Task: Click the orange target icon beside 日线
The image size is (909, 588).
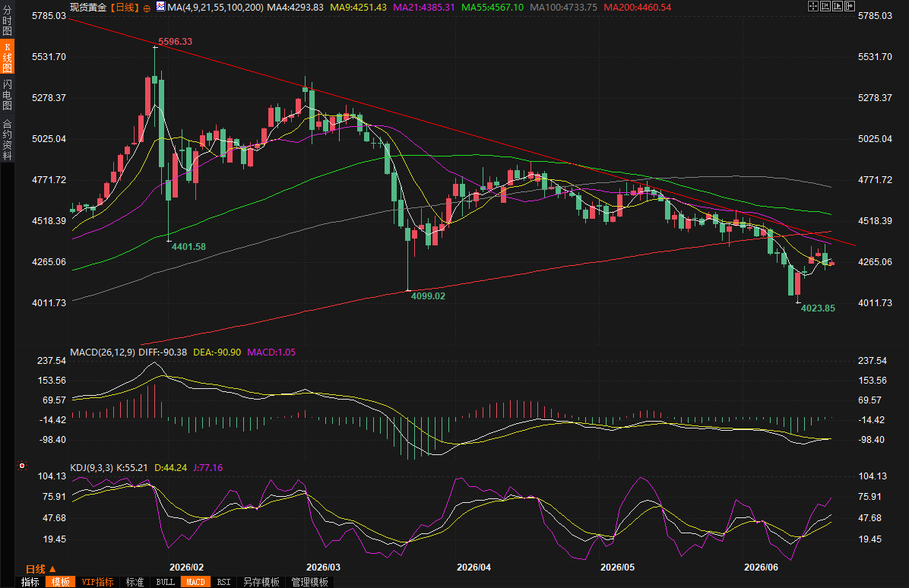Action: (147, 8)
